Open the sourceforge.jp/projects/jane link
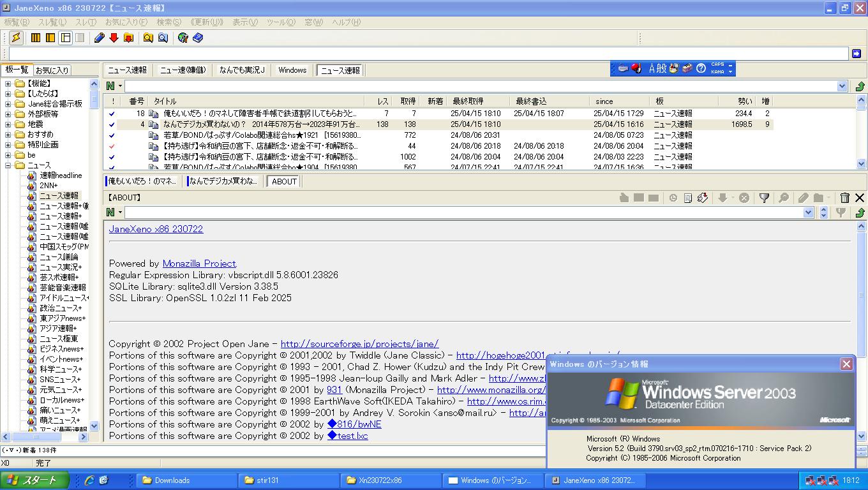This screenshot has width=868, height=490. (x=359, y=344)
